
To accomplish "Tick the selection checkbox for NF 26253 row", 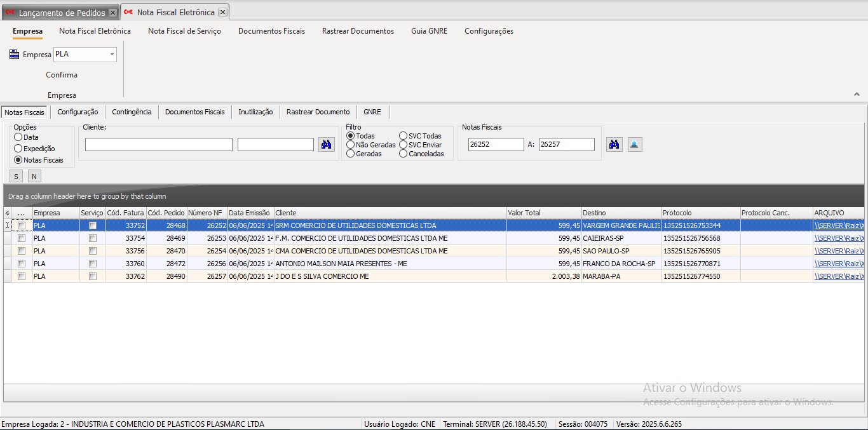I will 22,238.
